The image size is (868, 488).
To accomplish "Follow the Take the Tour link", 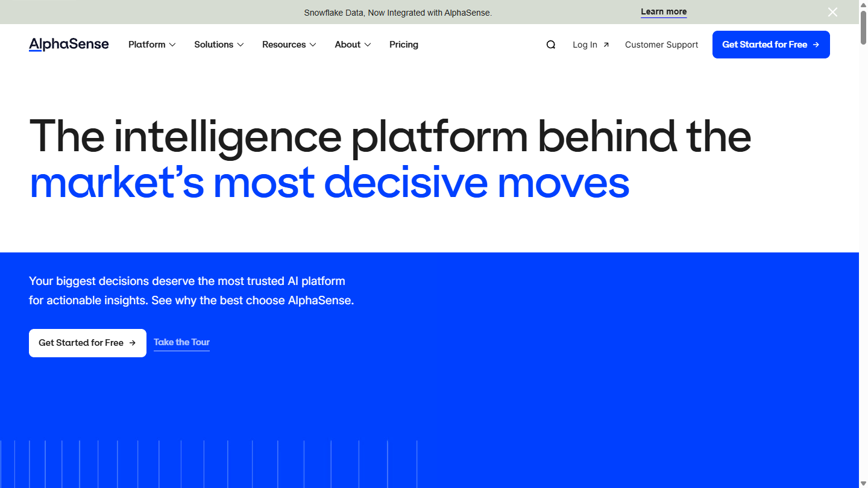I will [x=181, y=342].
